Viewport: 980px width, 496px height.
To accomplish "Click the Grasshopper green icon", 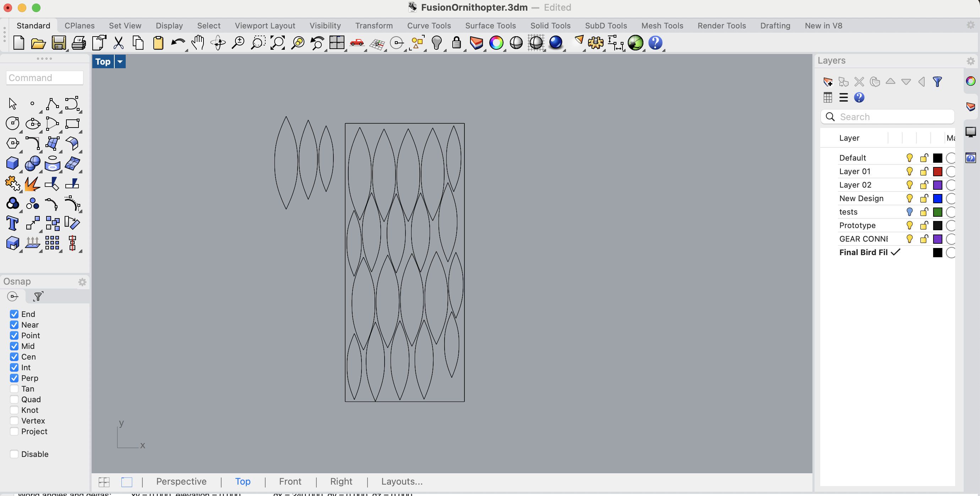I will (x=635, y=43).
